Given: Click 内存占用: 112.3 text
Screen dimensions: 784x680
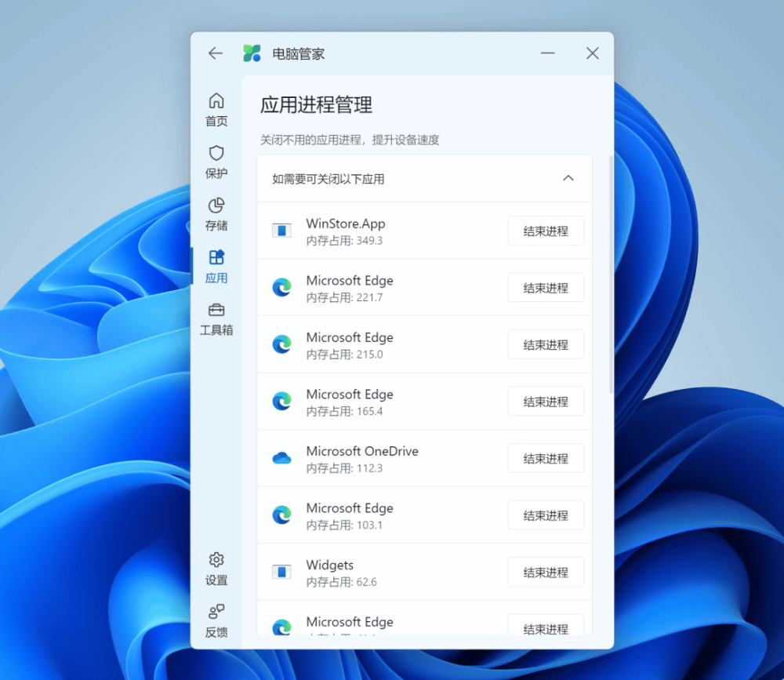Looking at the screenshot, I should [344, 468].
